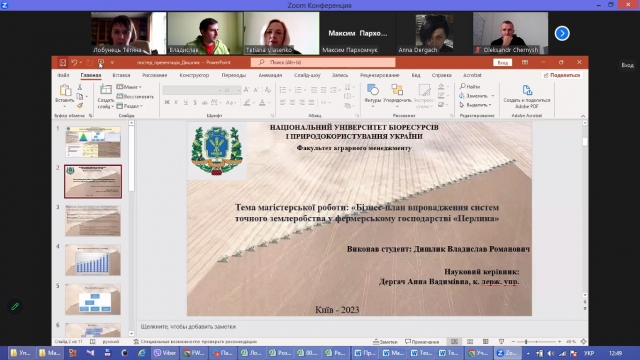This screenshot has width=640, height=360.
Task: Open the Replace (Заменить) dropdown arrow
Action: [x=493, y=96]
